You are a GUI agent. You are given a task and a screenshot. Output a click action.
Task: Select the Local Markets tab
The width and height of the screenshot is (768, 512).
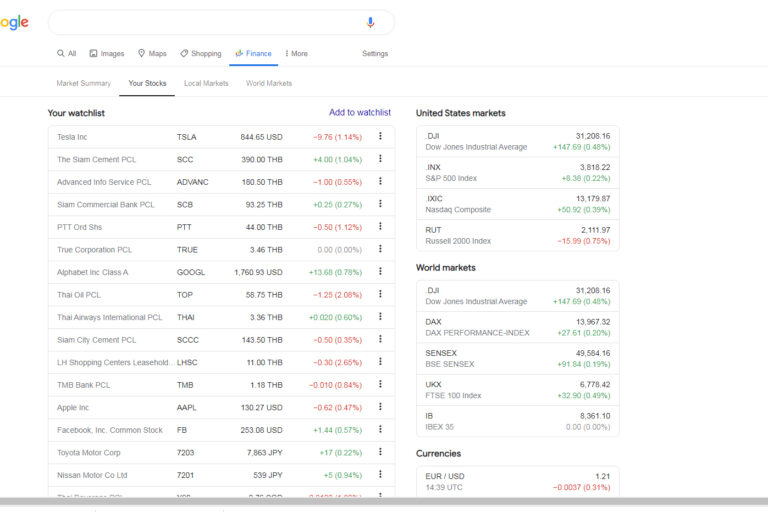click(x=206, y=83)
